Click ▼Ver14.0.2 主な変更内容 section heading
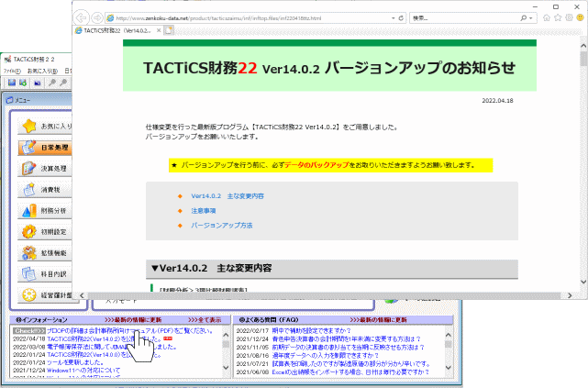588x388 pixels. [x=212, y=268]
